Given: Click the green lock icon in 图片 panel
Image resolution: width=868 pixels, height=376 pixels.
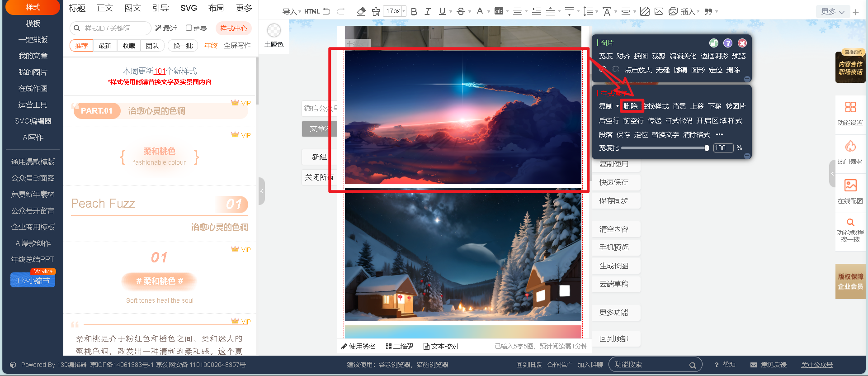Looking at the screenshot, I should pyautogui.click(x=714, y=43).
